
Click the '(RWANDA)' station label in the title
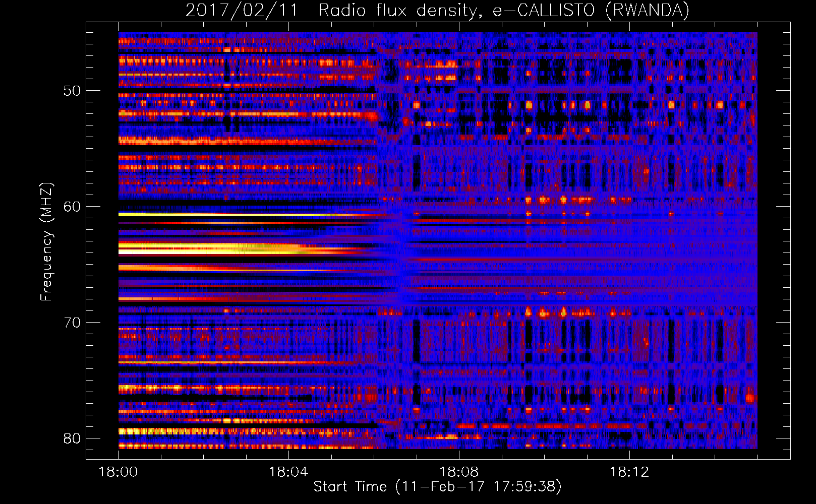click(647, 10)
